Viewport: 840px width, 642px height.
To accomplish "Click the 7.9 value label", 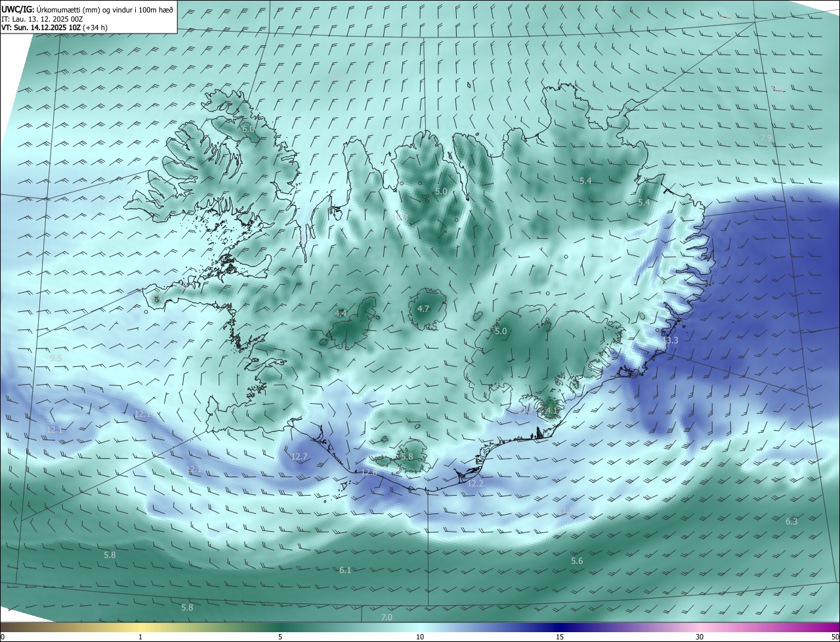I will (766, 139).
